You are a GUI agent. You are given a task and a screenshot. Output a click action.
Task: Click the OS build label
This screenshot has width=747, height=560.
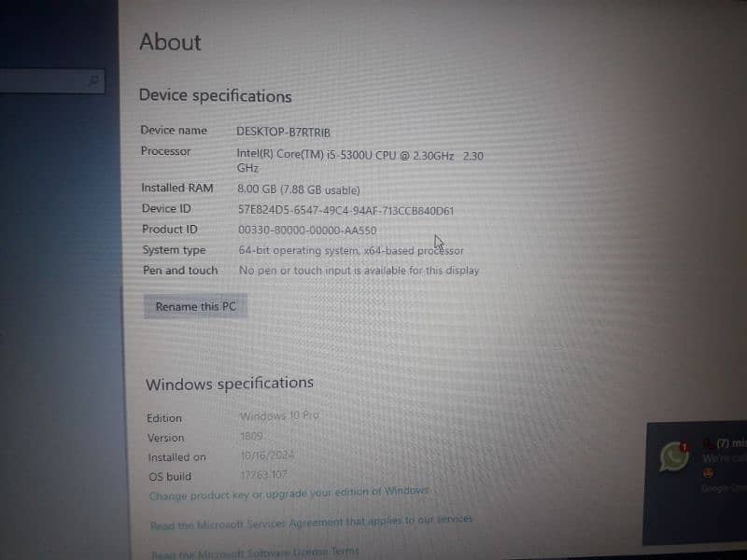point(170,476)
